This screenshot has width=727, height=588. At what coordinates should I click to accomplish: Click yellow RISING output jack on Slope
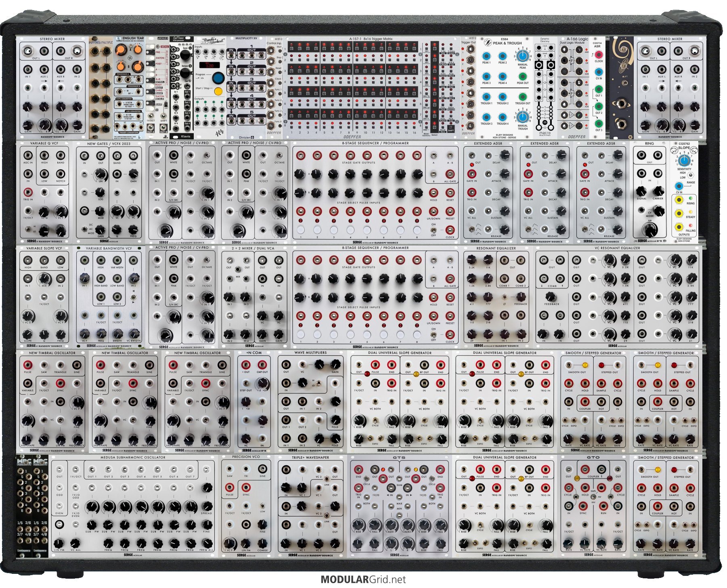pos(679,200)
